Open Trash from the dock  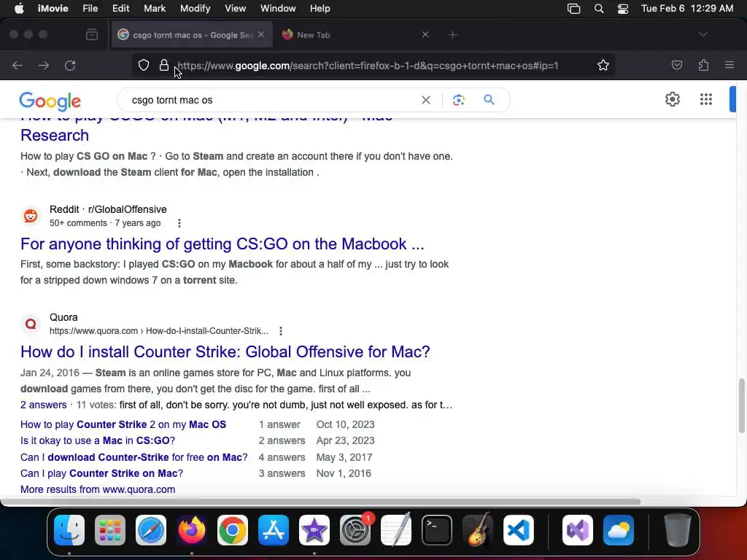point(678,530)
